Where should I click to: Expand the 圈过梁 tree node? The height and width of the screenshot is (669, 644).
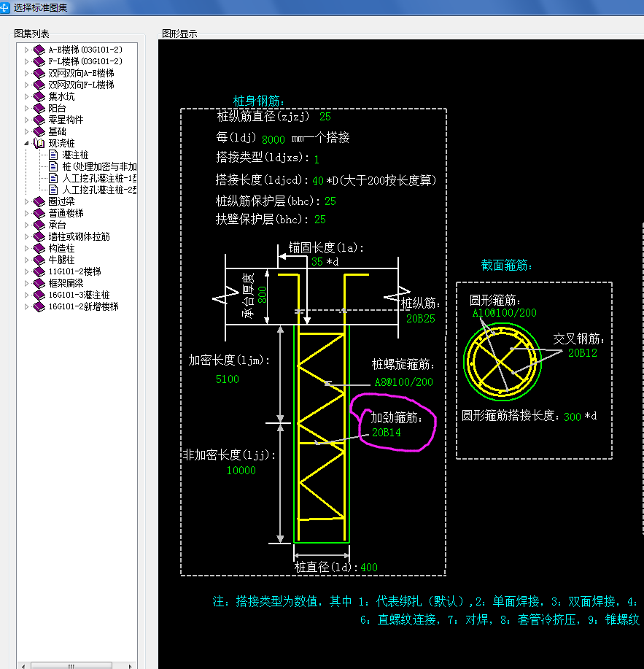tap(26, 201)
